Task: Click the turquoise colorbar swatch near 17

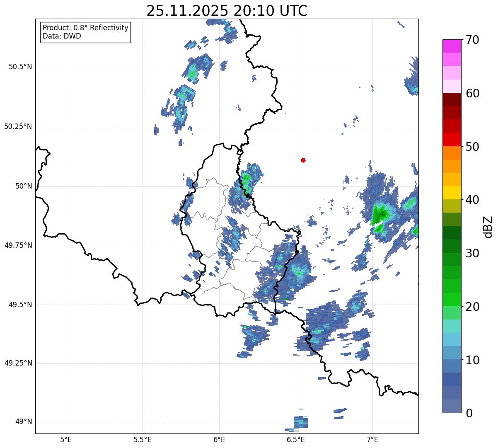Action: (452, 326)
